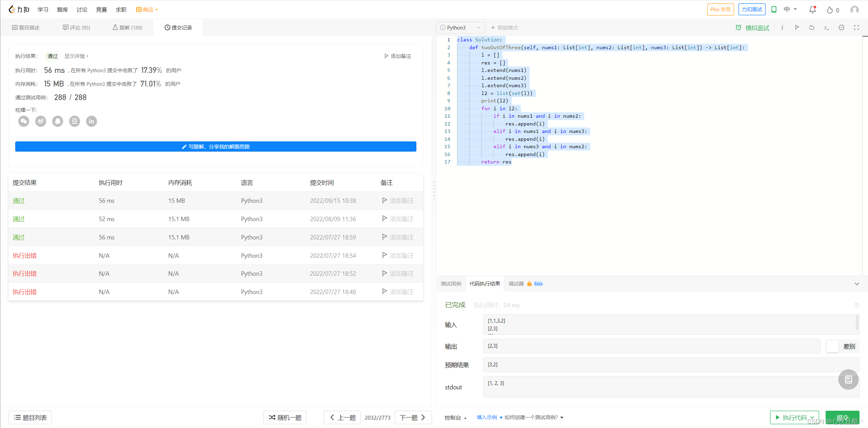Open first 通过 submission from 2022/09/15
868x428 pixels.
[x=19, y=201]
